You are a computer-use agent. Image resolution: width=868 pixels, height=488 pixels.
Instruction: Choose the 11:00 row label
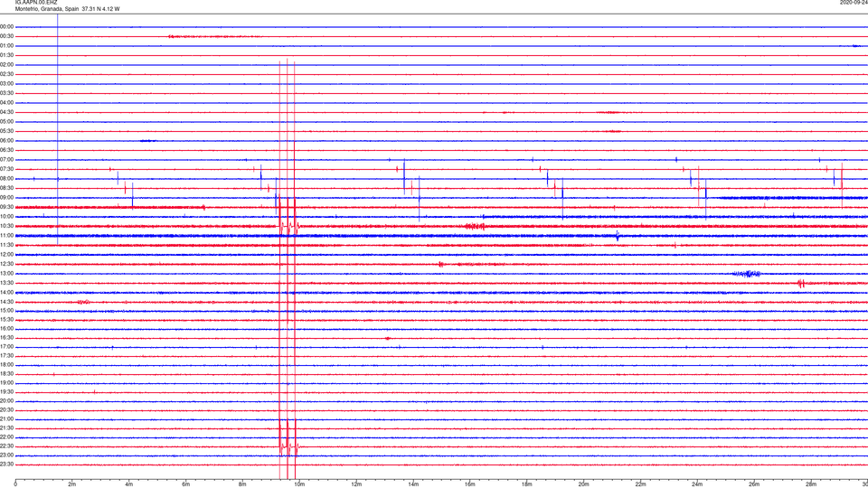point(7,235)
